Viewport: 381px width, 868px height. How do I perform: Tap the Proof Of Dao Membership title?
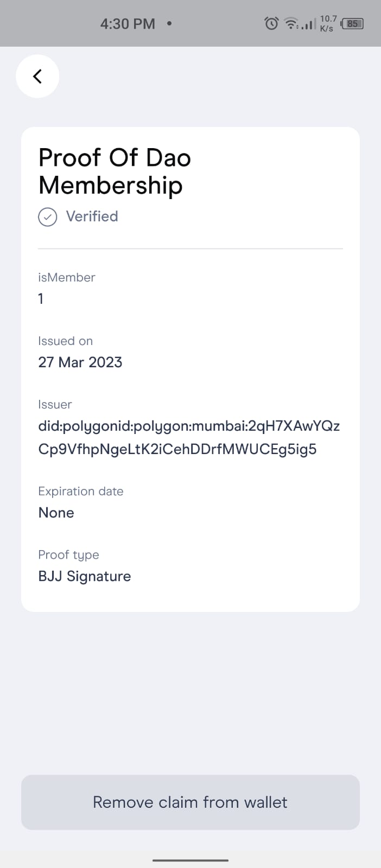[x=115, y=171]
